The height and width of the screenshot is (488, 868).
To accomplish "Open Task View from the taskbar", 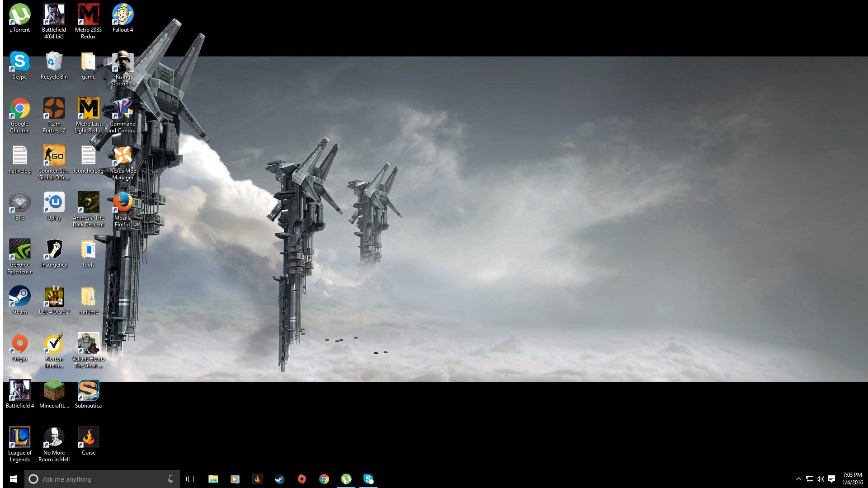I will [x=191, y=479].
